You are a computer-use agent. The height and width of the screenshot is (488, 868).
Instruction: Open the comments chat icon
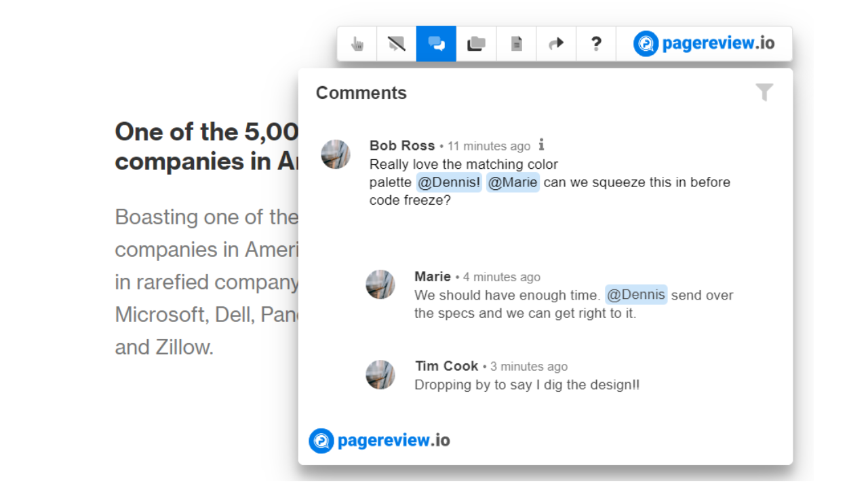coord(436,44)
